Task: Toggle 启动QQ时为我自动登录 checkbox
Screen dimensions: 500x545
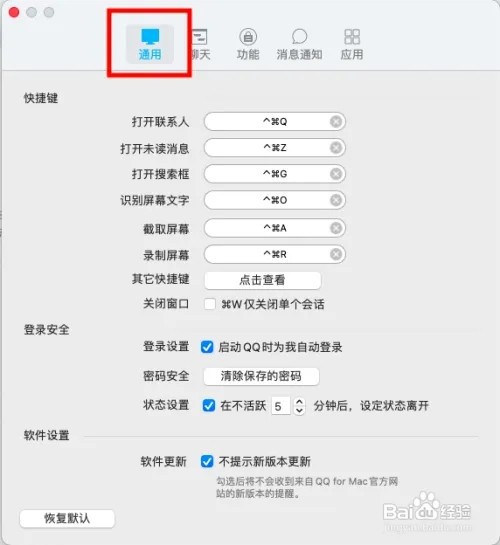Action: [207, 347]
